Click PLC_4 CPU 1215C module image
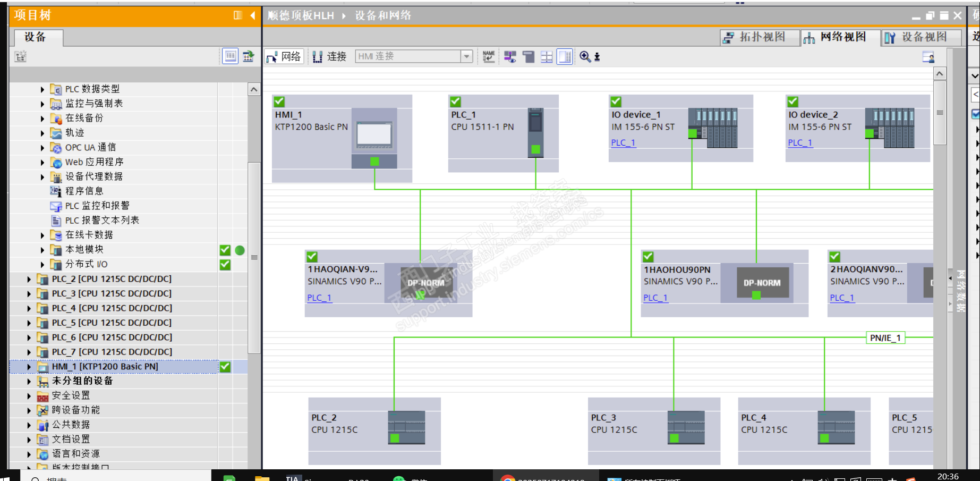Image resolution: width=980 pixels, height=481 pixels. [836, 427]
